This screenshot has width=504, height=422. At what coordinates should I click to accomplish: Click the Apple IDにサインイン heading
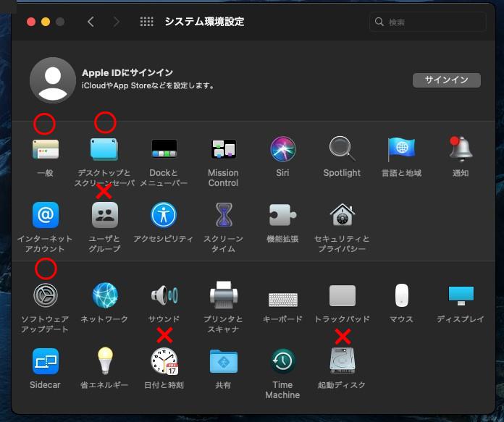(x=127, y=72)
